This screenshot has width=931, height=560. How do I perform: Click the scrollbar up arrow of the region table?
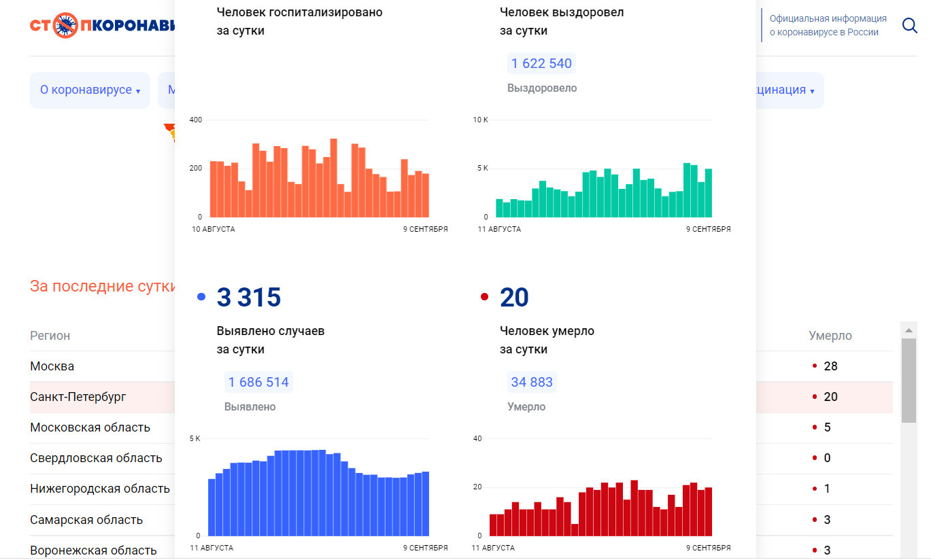tap(909, 330)
